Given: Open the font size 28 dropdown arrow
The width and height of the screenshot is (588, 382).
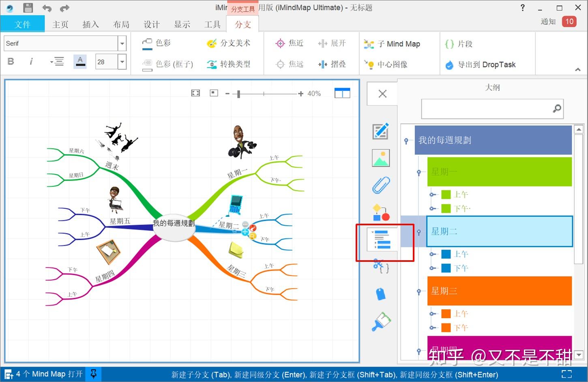Looking at the screenshot, I should [122, 62].
